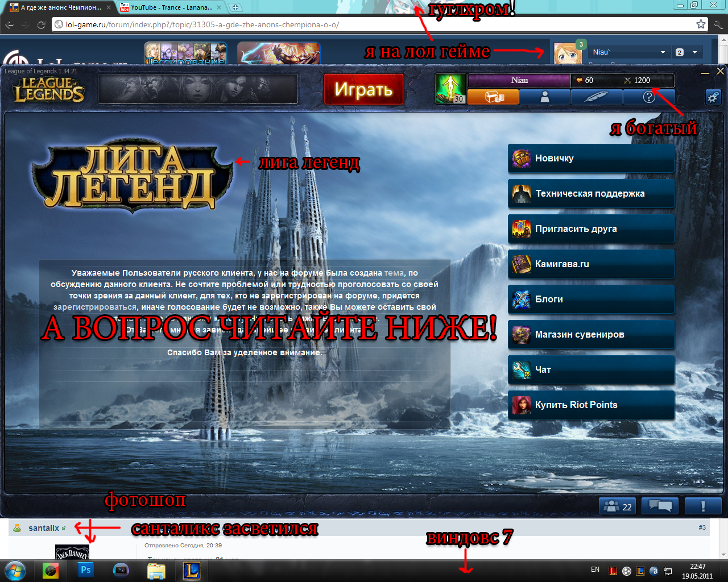
Task: Open the Чат section
Action: [x=591, y=370]
